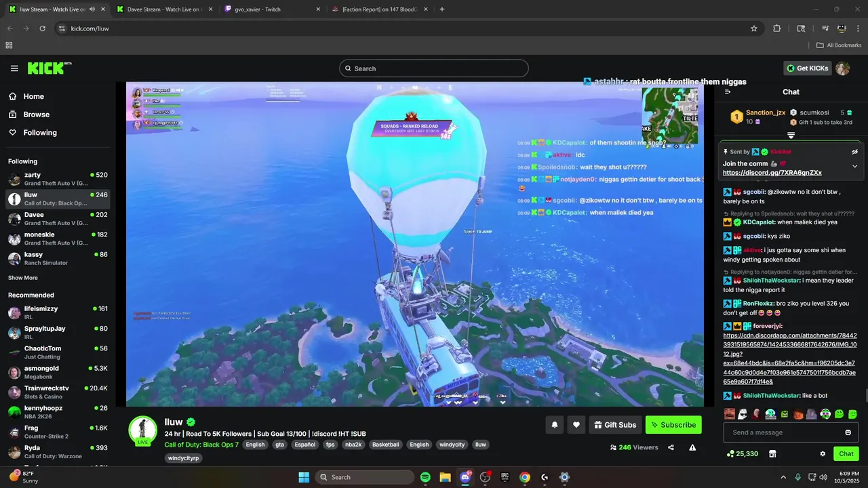Toggle follow heart for lluw
The width and height of the screenshot is (868, 488).
[576, 425]
